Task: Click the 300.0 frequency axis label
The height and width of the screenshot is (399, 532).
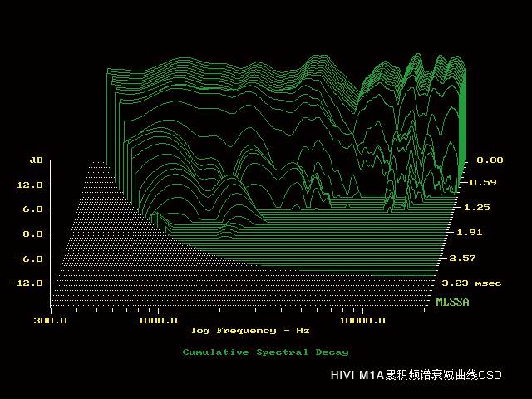Action: 52,319
